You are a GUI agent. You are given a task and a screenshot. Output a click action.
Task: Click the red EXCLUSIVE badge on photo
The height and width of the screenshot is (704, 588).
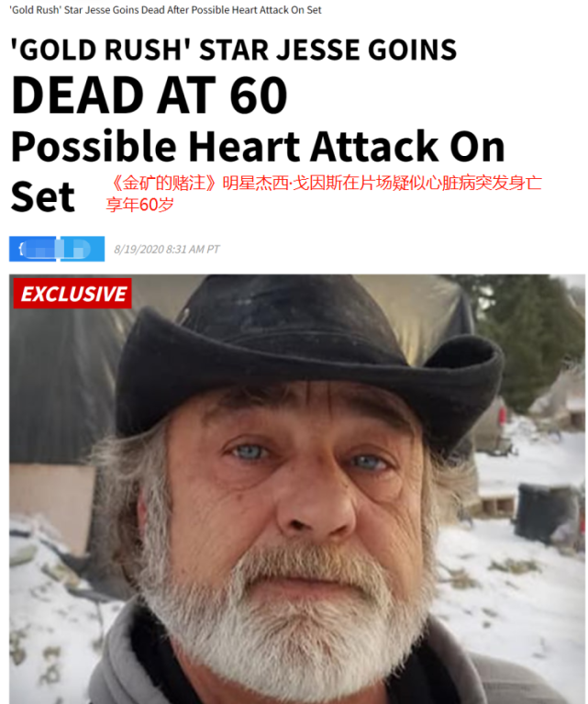pyautogui.click(x=72, y=294)
